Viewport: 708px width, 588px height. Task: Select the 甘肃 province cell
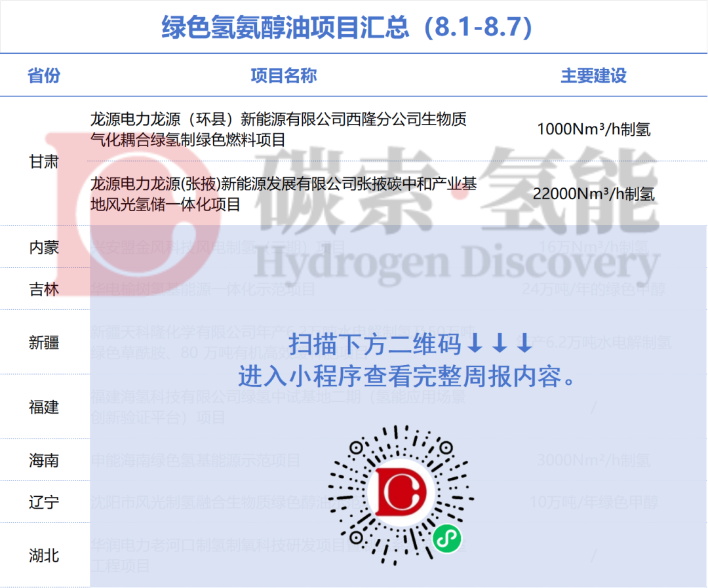click(x=44, y=162)
